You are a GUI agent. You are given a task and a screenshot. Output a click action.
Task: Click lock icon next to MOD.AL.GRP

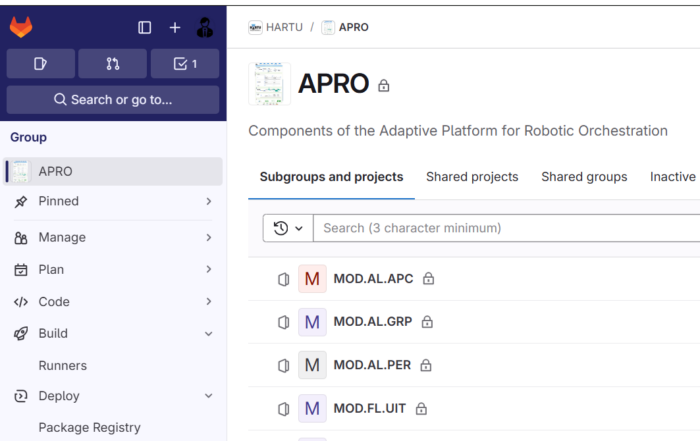[427, 321]
